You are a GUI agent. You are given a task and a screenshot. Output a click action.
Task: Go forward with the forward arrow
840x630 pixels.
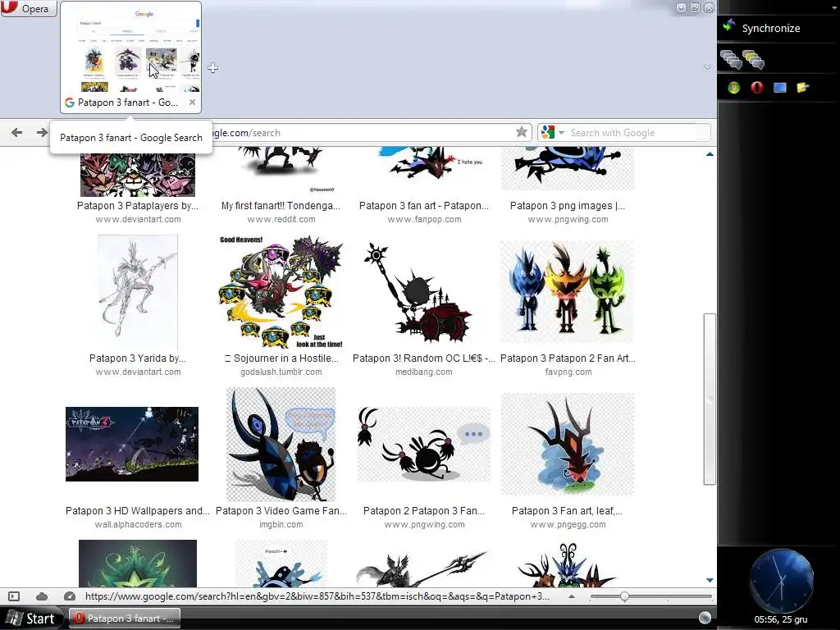pos(42,132)
